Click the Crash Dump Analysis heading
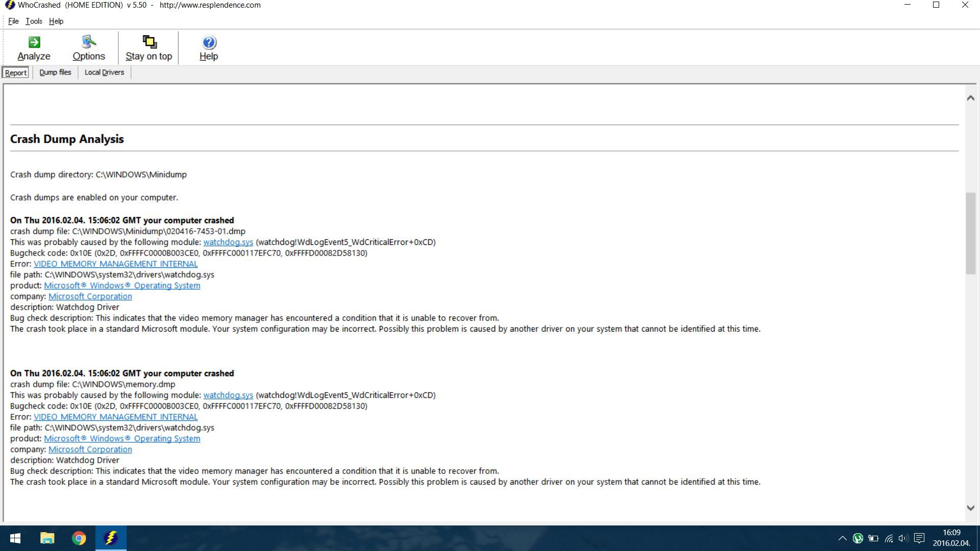980x551 pixels. [67, 139]
